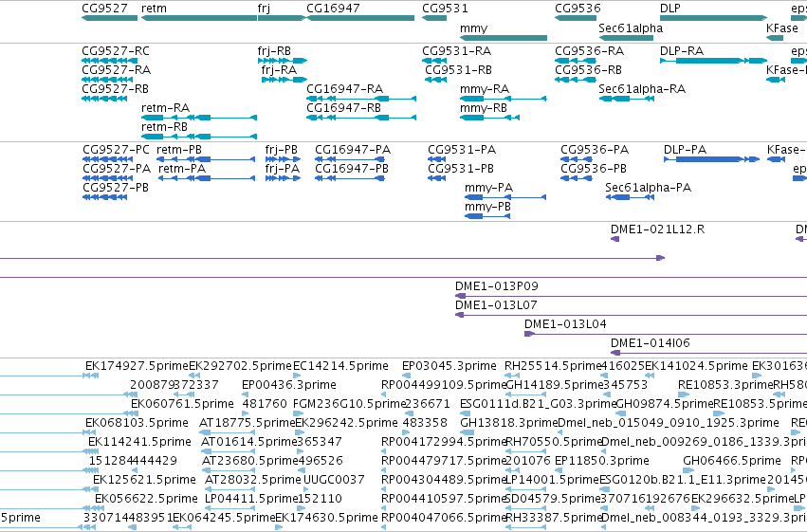807x532 pixels.
Task: Click the EP00436.3prime EST label
Action: coord(289,385)
